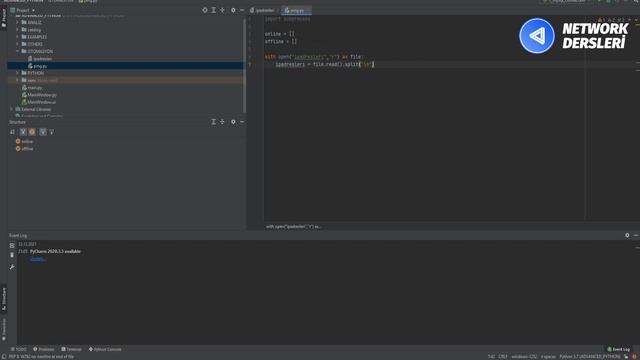Viewport: 640px width, 360px height.
Task: Click caret position indicator in status bar
Action: tap(491, 357)
